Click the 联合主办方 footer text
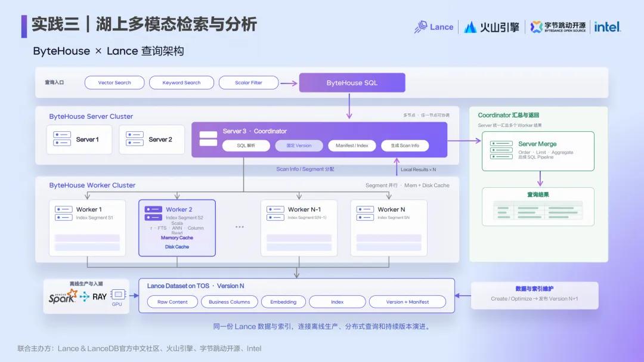 (139, 348)
